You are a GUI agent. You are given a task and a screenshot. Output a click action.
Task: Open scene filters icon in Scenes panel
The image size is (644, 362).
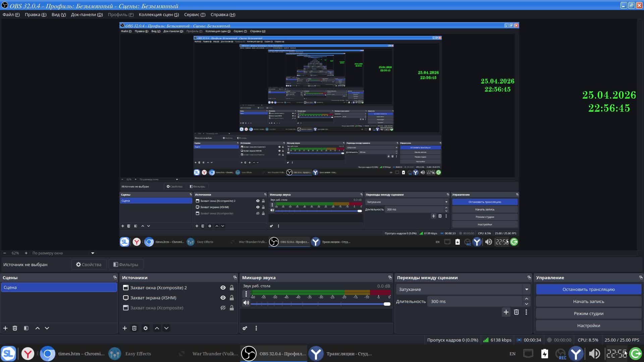(x=26, y=328)
